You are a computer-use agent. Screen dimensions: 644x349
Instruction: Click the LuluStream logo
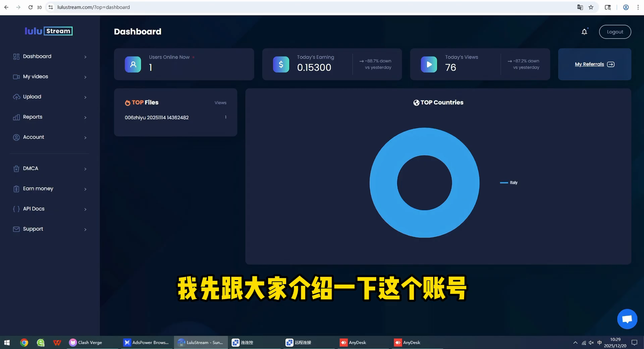point(49,31)
